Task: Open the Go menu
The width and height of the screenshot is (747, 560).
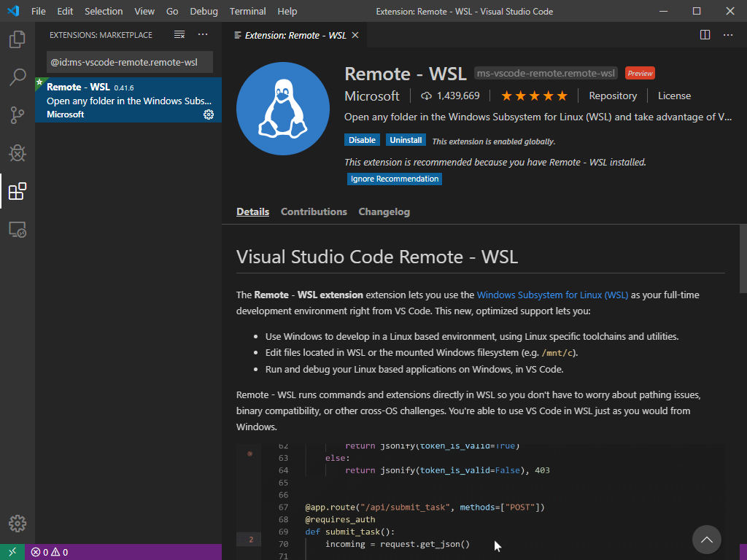Action: tap(172, 11)
